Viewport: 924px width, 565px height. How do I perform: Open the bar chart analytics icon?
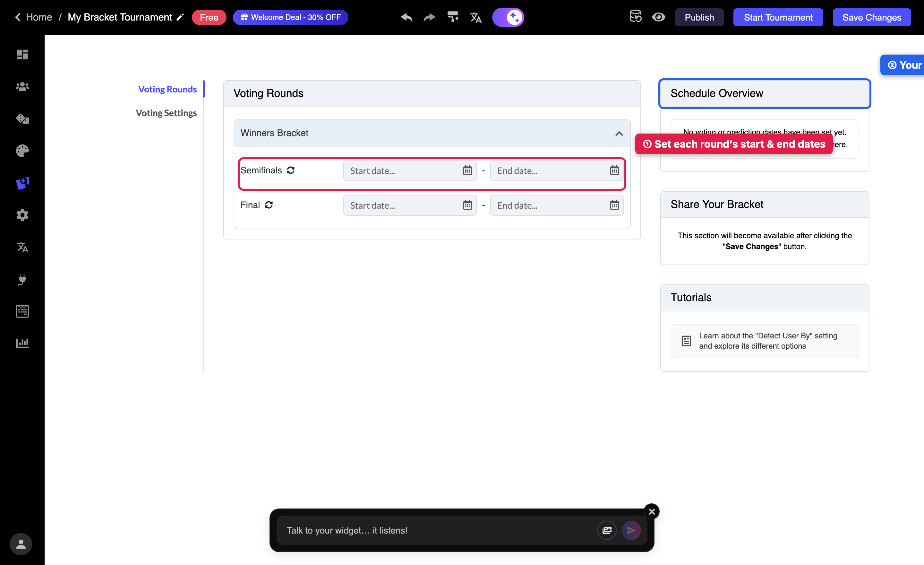click(x=22, y=343)
